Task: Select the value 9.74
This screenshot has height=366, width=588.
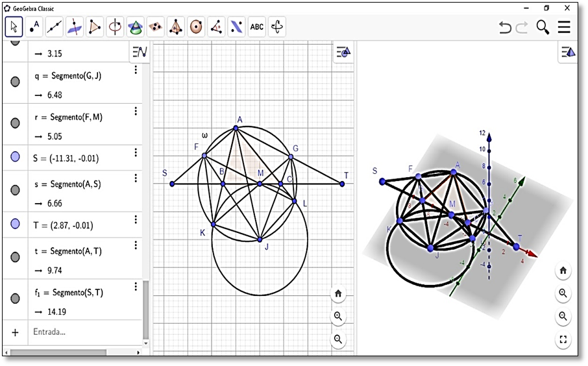Action: click(55, 271)
